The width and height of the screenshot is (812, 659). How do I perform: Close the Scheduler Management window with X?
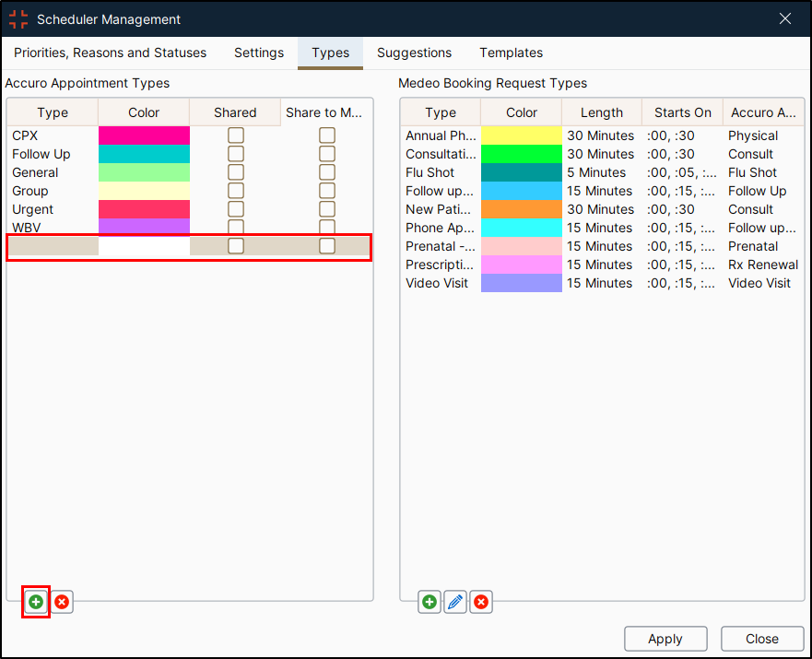785,19
